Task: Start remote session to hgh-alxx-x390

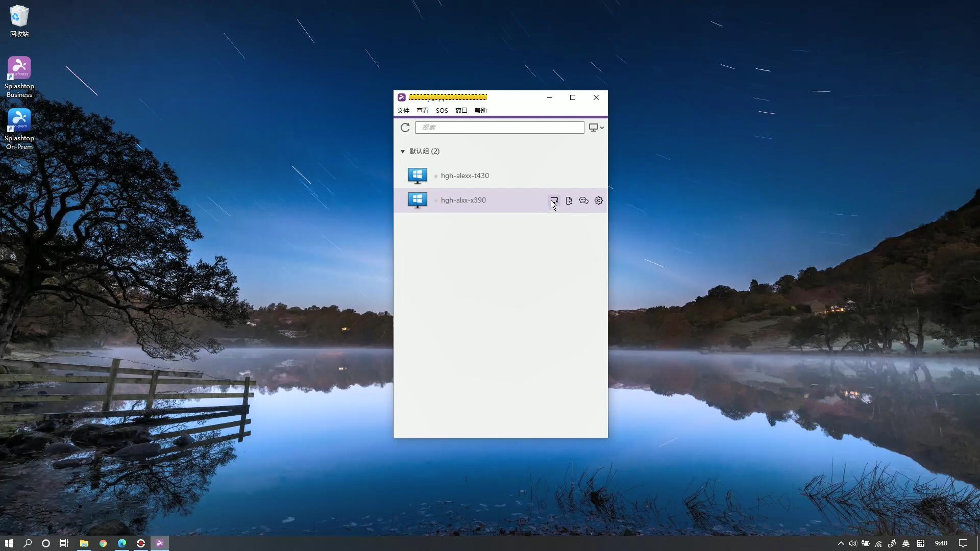Action: (x=554, y=201)
